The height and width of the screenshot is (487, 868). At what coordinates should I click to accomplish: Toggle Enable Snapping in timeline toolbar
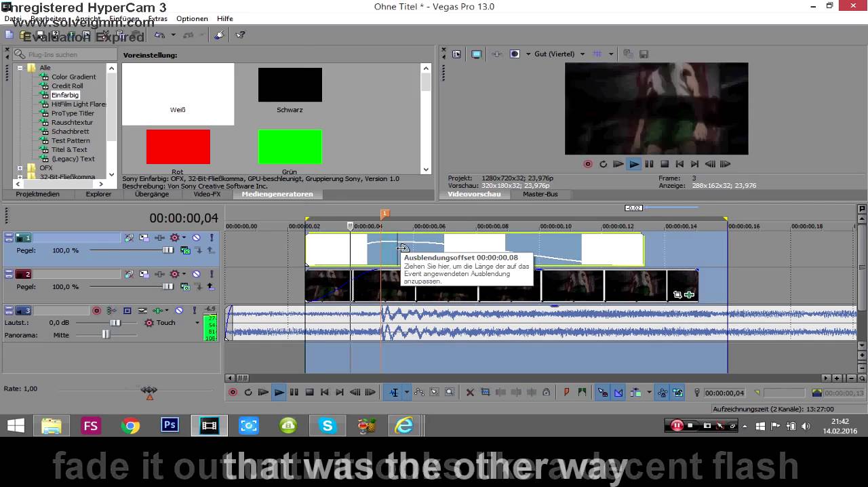[602, 392]
